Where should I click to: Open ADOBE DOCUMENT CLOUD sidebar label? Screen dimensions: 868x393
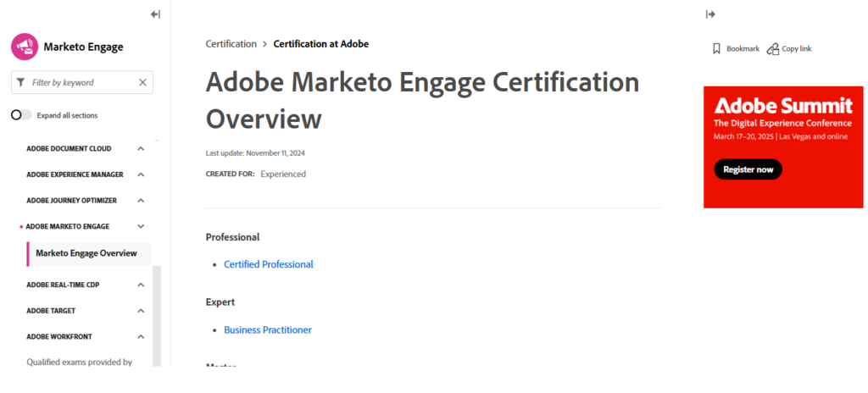pos(69,149)
